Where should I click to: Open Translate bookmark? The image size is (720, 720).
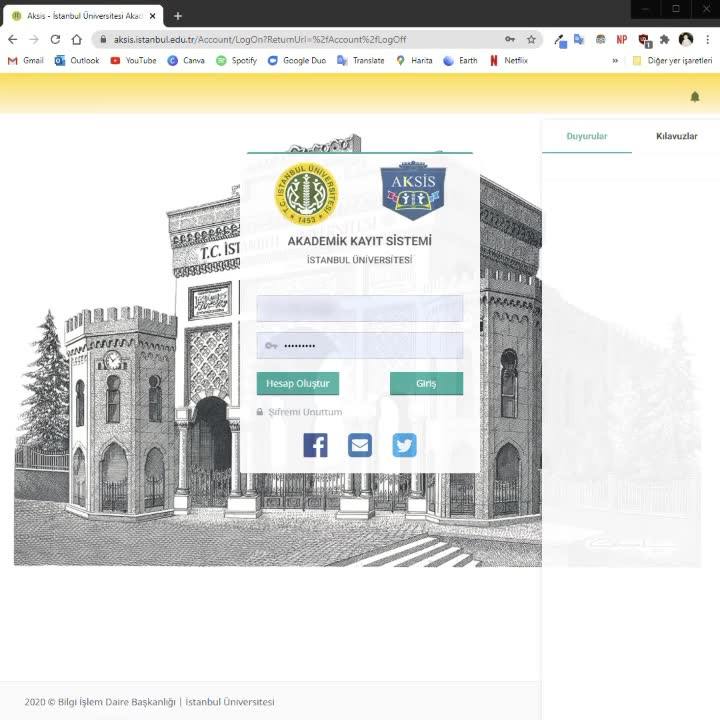click(361, 61)
